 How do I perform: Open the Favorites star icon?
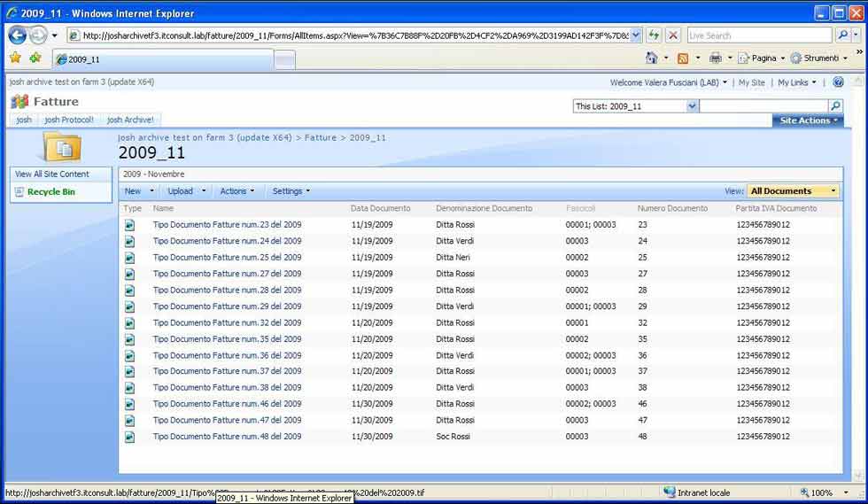point(15,58)
